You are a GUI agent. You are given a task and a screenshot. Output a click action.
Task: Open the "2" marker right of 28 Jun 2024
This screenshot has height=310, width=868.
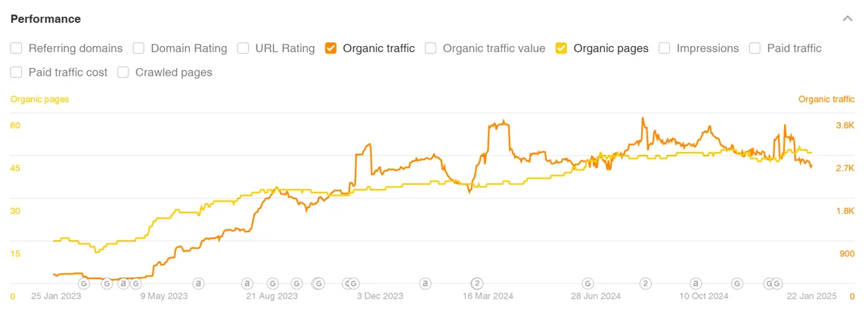pos(645,284)
